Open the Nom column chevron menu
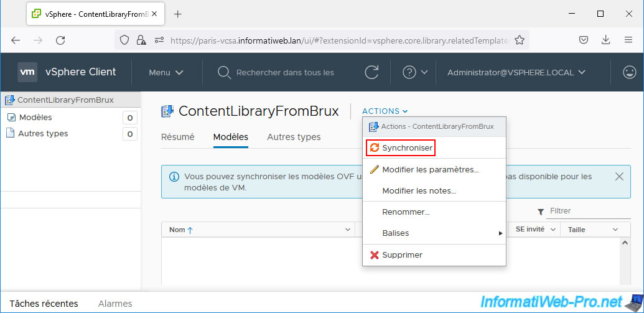This screenshot has width=644, height=313. 348,230
